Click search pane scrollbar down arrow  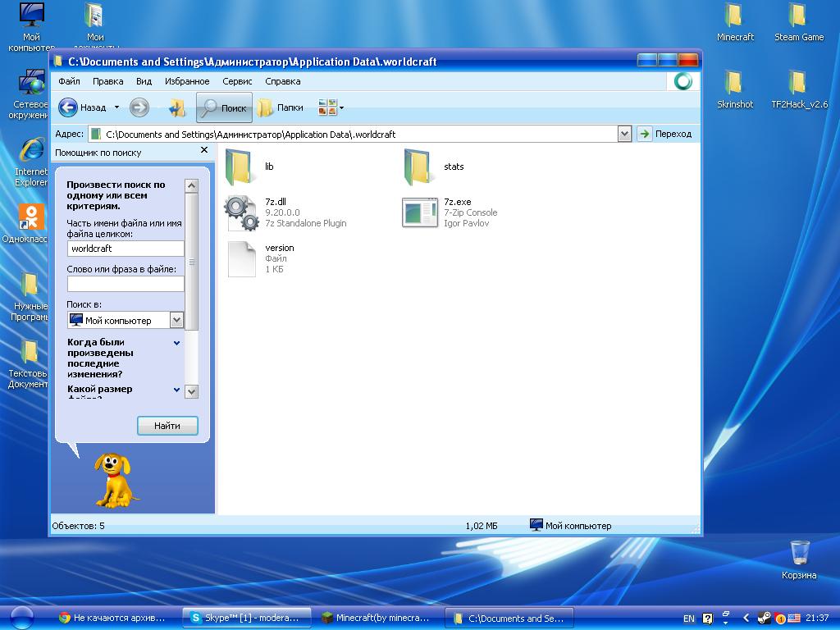[191, 391]
